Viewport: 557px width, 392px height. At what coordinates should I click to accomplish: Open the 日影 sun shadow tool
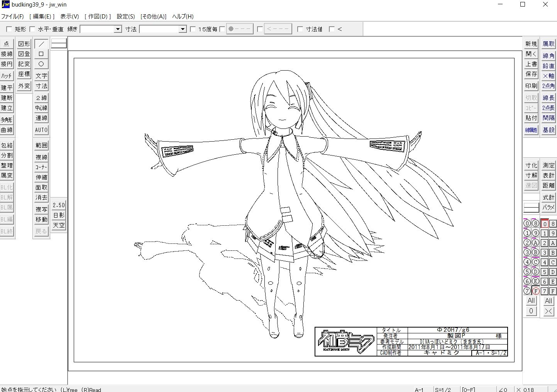(x=59, y=215)
